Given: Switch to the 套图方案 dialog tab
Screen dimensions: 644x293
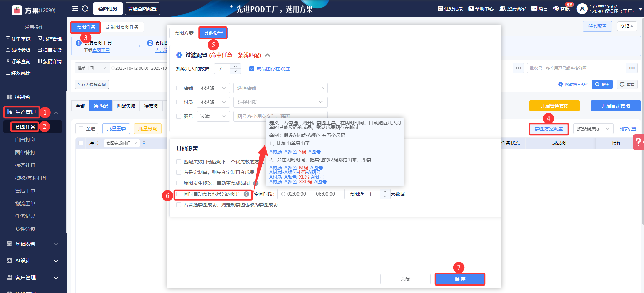Looking at the screenshot, I should pyautogui.click(x=184, y=33).
